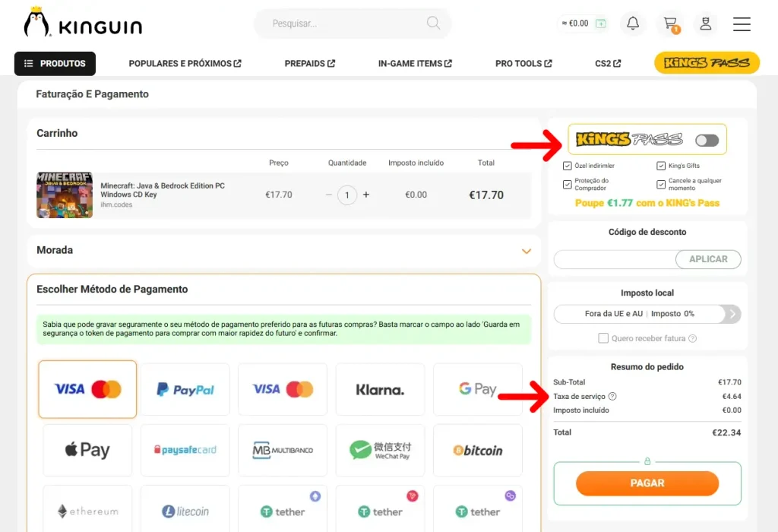Viewport: 778px width, 532px height.
Task: Toggle the King's Pass switch
Action: (x=707, y=141)
